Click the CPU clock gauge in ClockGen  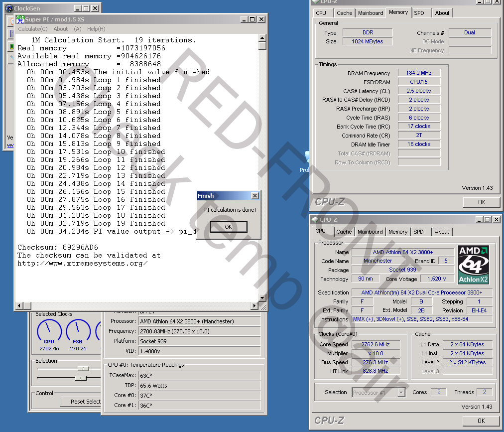click(49, 331)
